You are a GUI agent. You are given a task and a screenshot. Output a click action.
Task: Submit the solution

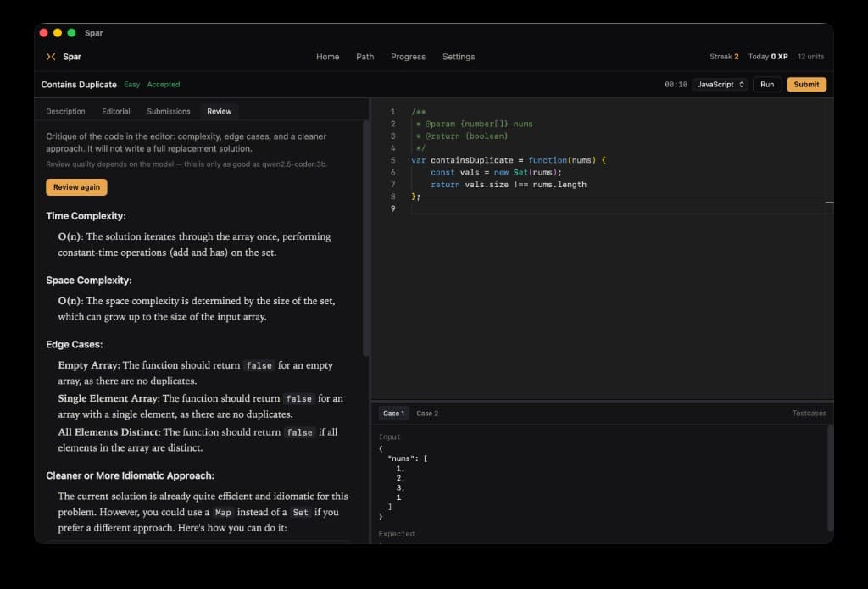pyautogui.click(x=806, y=84)
